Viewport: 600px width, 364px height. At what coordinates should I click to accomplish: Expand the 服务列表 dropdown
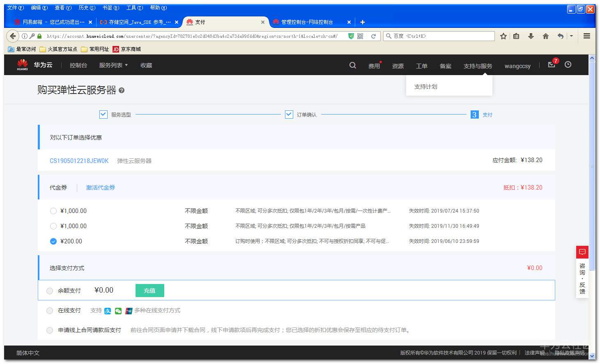tap(113, 65)
